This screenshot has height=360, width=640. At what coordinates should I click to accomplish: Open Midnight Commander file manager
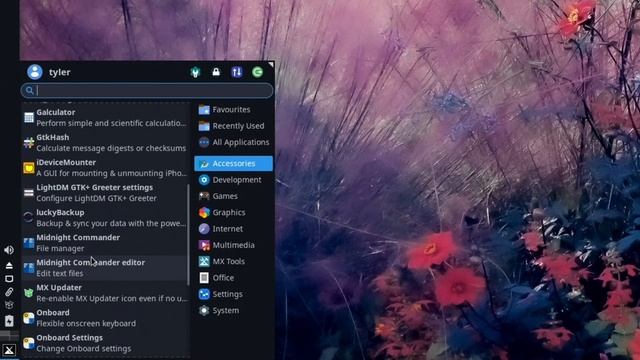[x=105, y=243]
